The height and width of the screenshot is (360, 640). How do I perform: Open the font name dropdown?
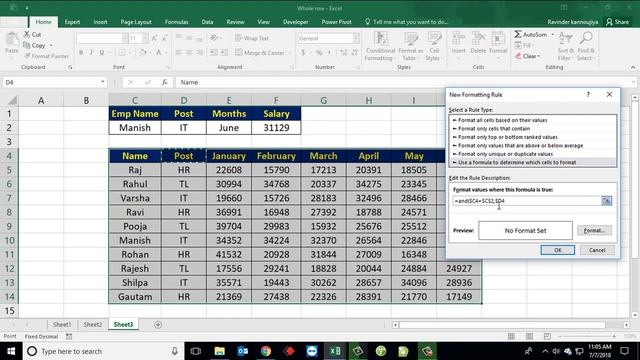pos(125,38)
